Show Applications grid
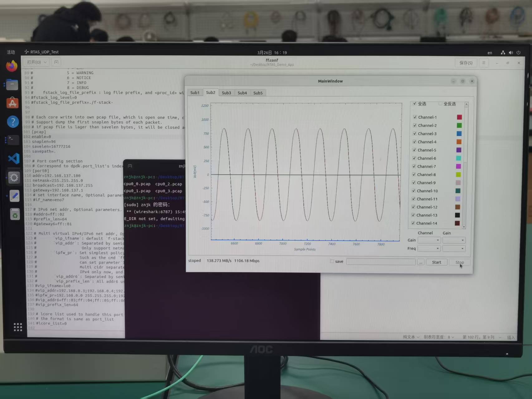Viewport: 532px width, 399px height. pyautogui.click(x=18, y=327)
